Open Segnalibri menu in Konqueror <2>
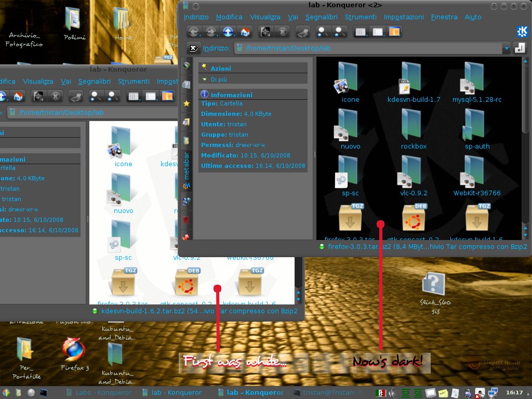Image resolution: width=532 pixels, height=399 pixels. pos(321,17)
